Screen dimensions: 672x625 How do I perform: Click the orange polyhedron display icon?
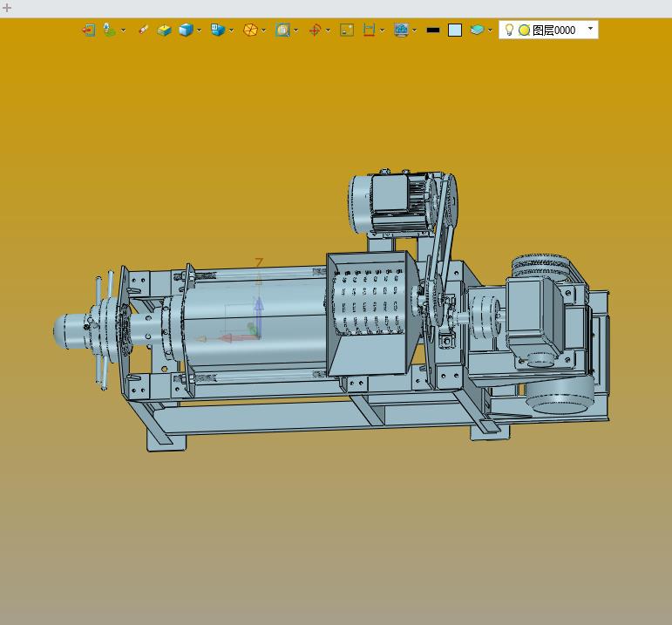click(250, 30)
